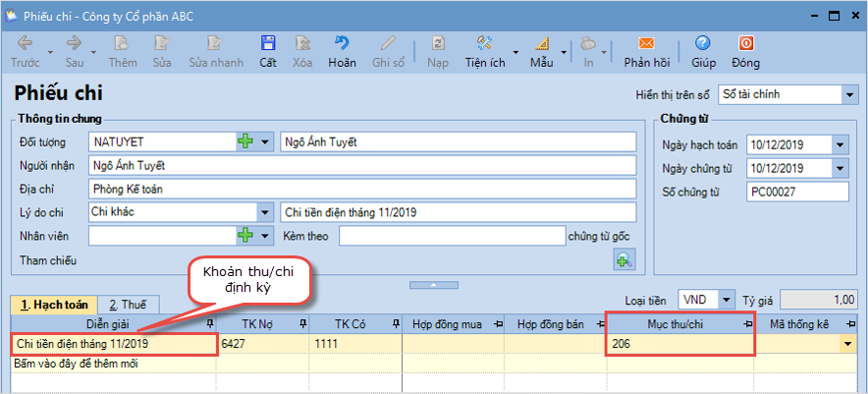This screenshot has height=394, width=868.
Task: Click the Cất save icon
Action: coord(267,44)
